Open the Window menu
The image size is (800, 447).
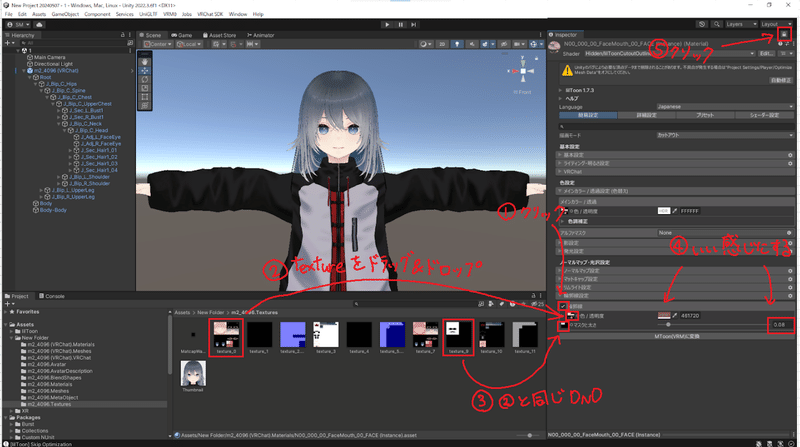238,14
